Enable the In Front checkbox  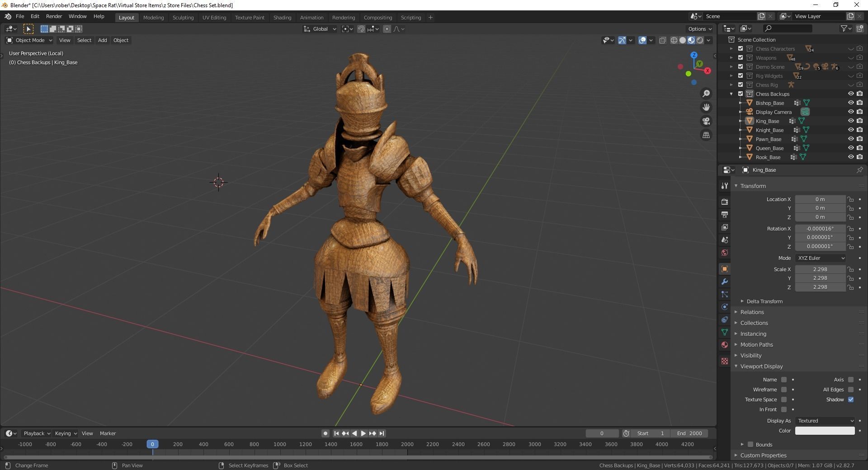pyautogui.click(x=784, y=409)
